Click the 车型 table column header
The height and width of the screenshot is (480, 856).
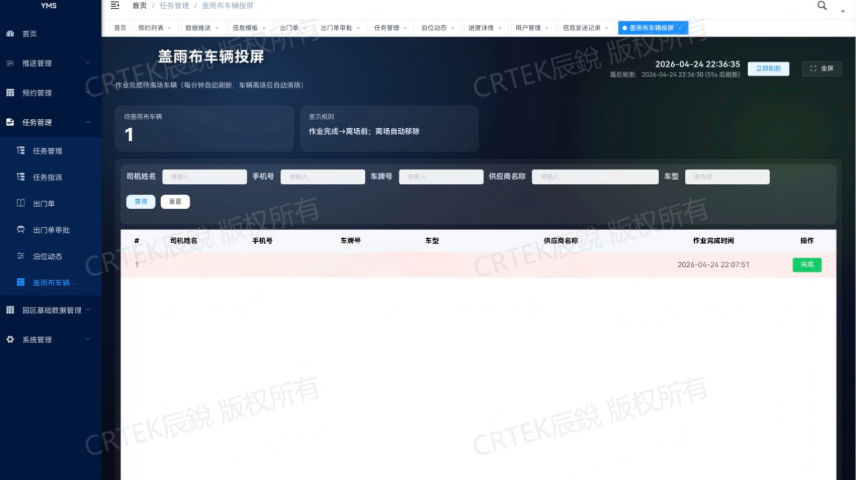click(x=432, y=241)
